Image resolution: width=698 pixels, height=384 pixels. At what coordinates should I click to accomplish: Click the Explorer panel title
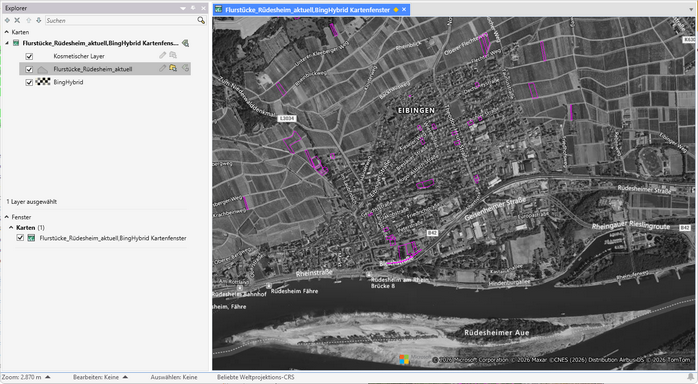(16, 8)
